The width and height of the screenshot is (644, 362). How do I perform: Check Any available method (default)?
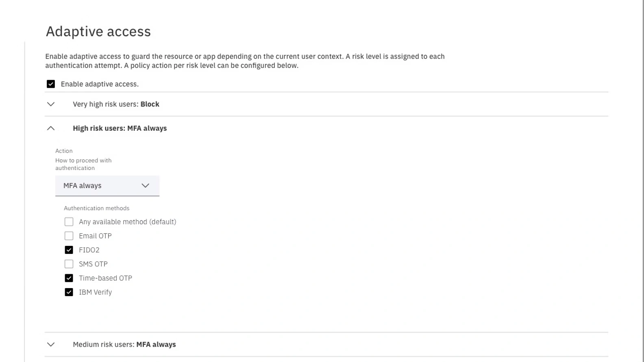click(69, 222)
